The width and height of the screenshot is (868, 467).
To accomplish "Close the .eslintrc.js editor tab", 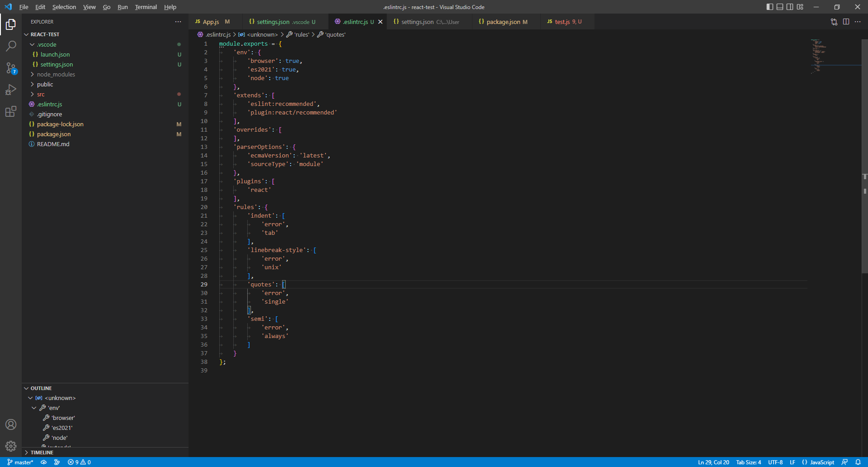I will pyautogui.click(x=380, y=22).
